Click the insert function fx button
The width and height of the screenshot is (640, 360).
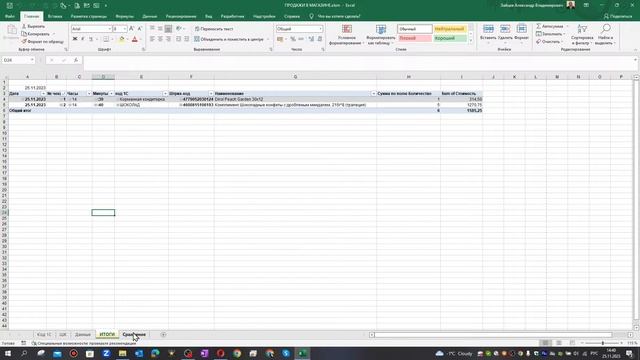click(76, 60)
